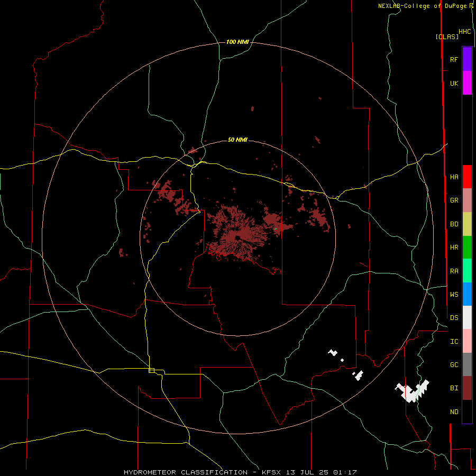Click the GR legend label
Image resolution: width=476 pixels, height=476 pixels.
tap(454, 200)
